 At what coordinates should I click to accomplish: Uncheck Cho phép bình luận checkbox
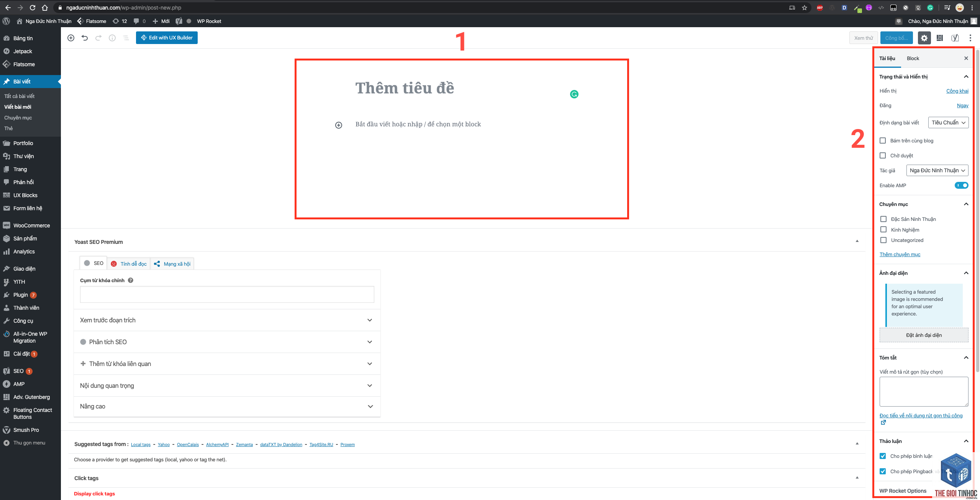[x=883, y=456]
